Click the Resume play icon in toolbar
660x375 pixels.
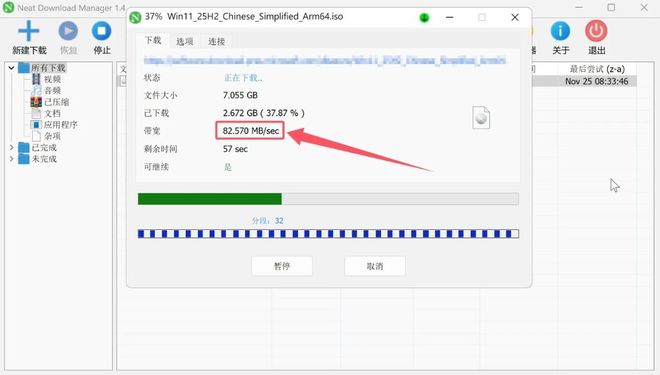[68, 31]
